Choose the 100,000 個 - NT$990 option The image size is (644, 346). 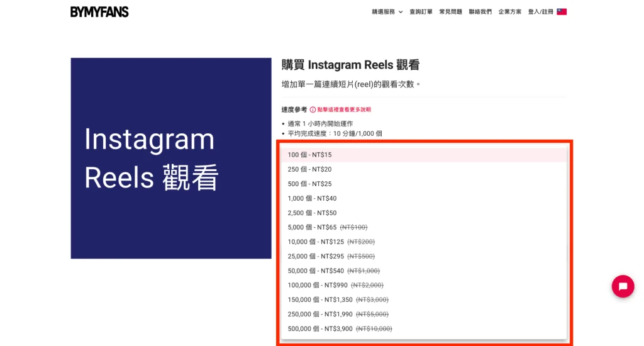coord(423,285)
